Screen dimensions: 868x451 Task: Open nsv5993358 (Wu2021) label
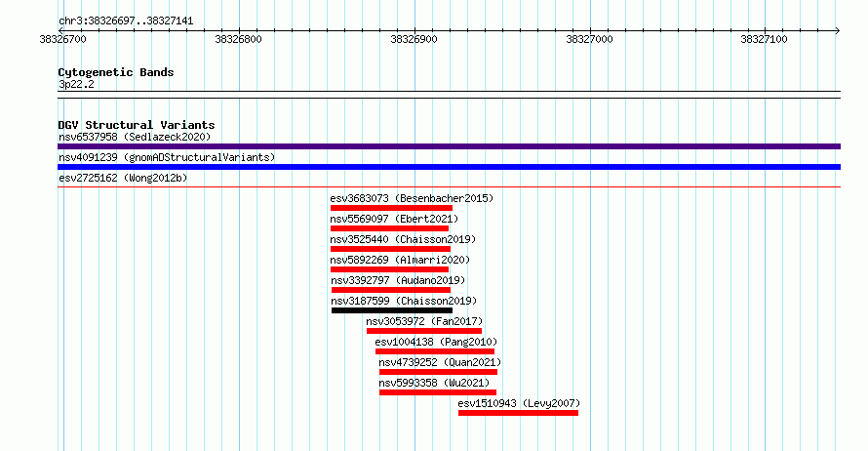click(x=435, y=383)
